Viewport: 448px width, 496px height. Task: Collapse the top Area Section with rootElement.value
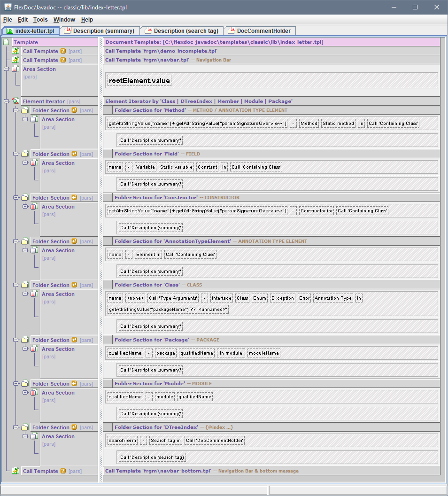6,69
